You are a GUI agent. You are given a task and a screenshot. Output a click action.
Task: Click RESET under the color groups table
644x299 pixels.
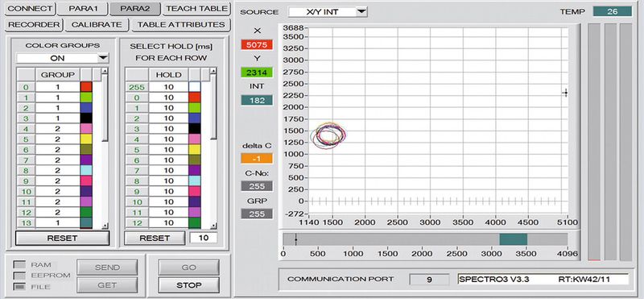point(63,238)
